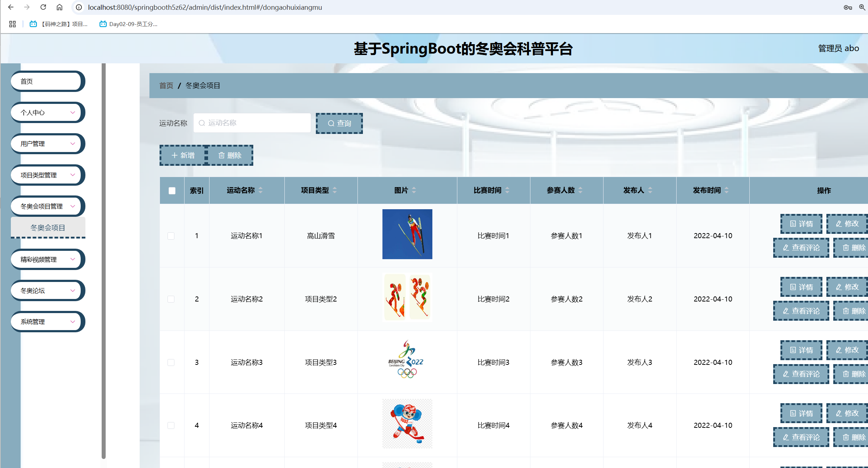Open 详情 for 运动名称4
Screen dimensions: 868x468
coord(801,413)
